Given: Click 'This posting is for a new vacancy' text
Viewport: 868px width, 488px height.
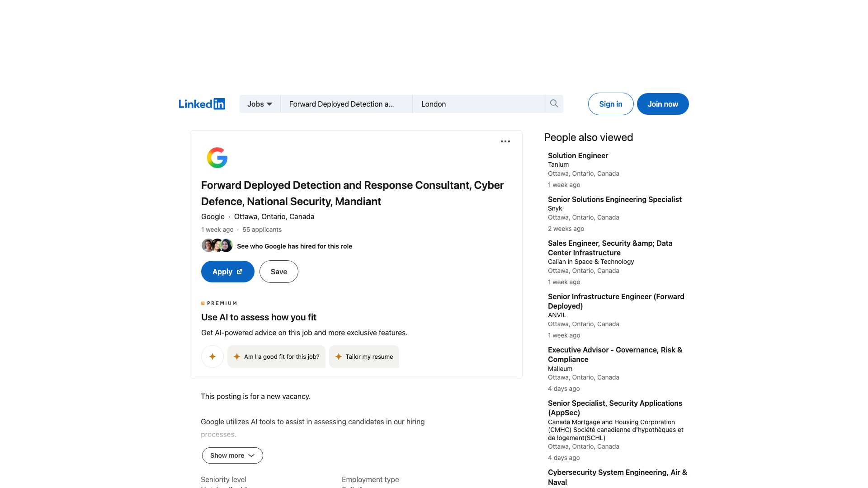Looking at the screenshot, I should [255, 396].
